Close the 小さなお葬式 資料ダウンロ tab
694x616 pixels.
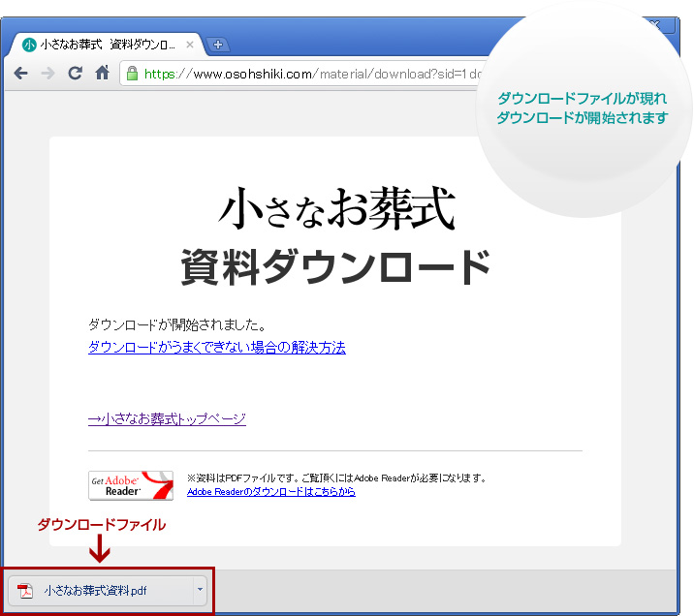tap(190, 45)
